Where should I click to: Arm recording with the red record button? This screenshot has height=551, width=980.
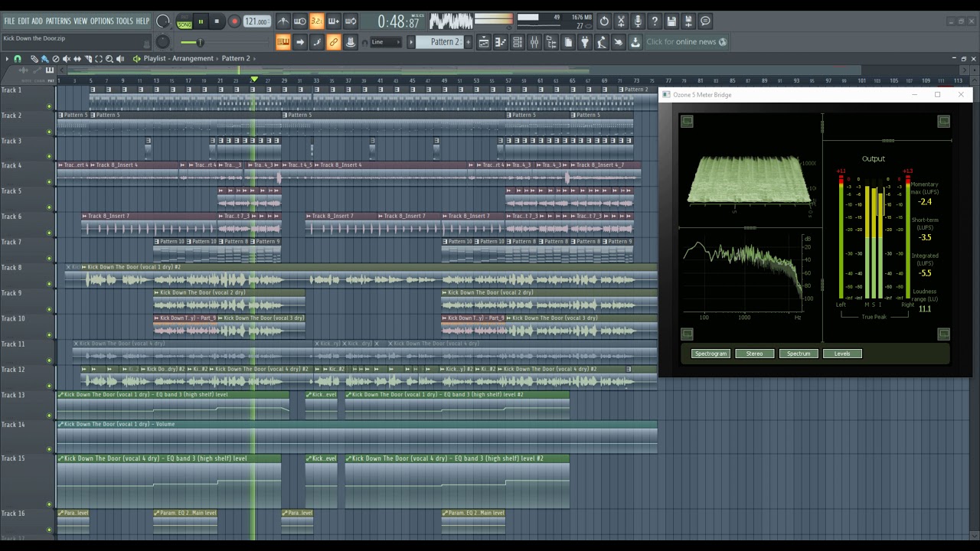click(234, 22)
